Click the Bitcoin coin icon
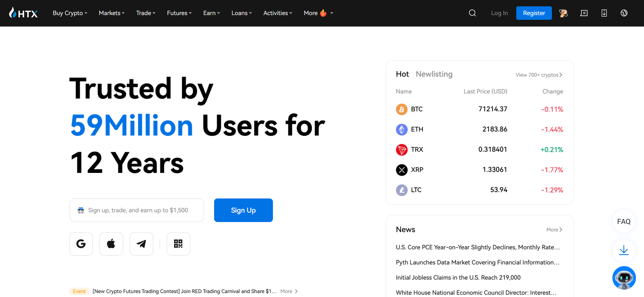Viewport: 644px width, 297px height. click(402, 109)
